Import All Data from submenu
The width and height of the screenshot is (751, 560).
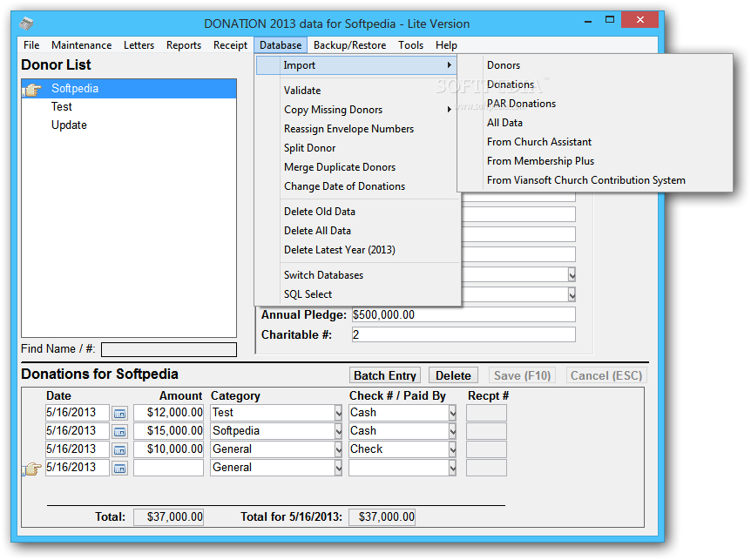coord(595,123)
